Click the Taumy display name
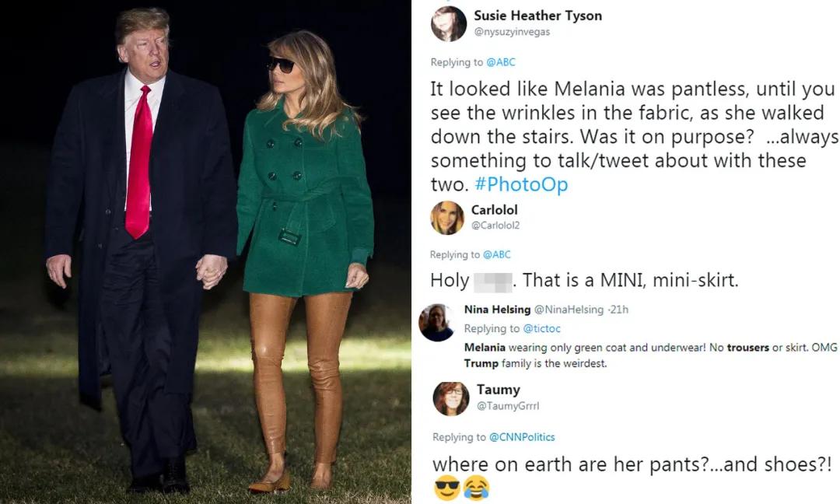The height and width of the screenshot is (504, 840). point(498,390)
